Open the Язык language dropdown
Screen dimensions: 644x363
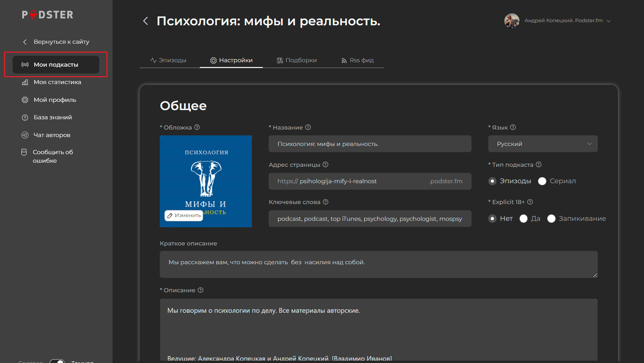point(543,144)
